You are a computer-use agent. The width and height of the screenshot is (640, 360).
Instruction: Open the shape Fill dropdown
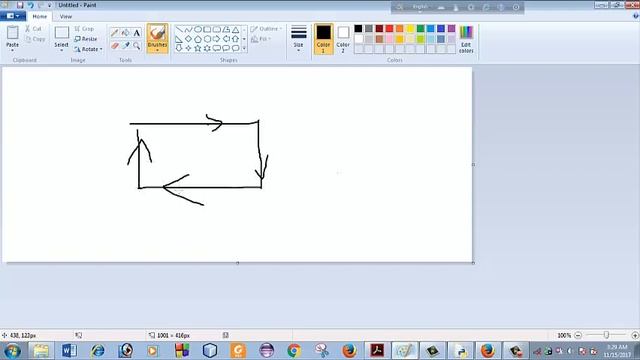[x=261, y=39]
